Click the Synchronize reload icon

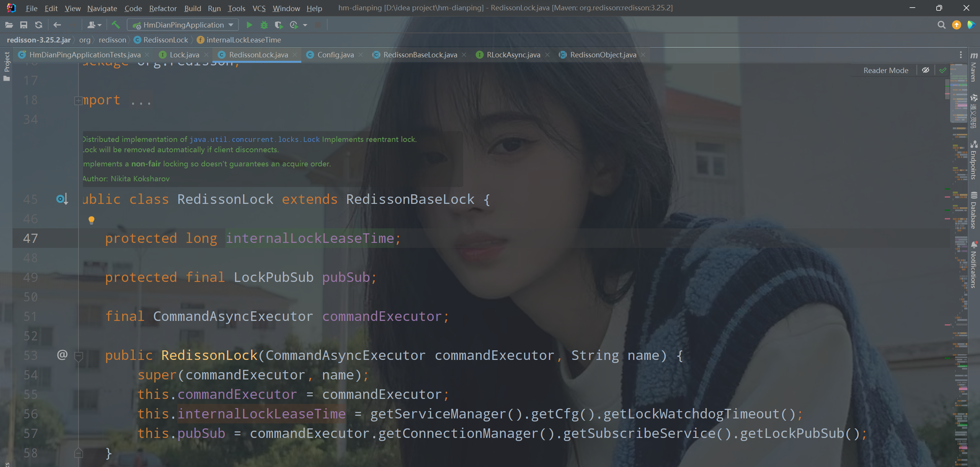(x=38, y=25)
